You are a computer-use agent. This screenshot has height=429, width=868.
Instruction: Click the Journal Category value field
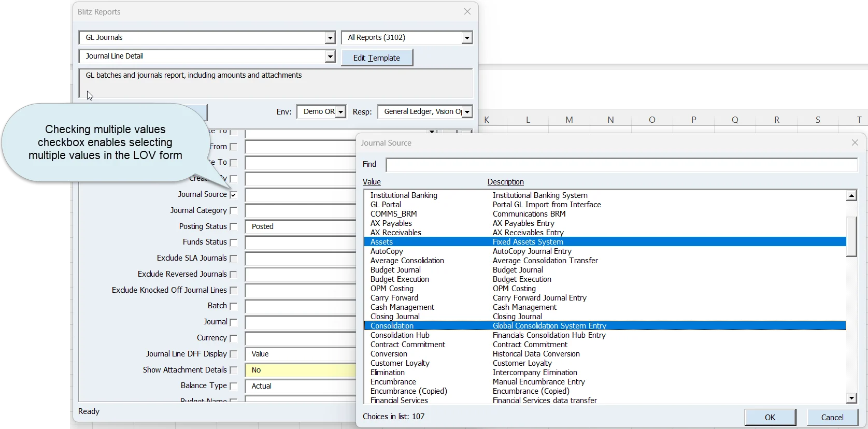[301, 211]
